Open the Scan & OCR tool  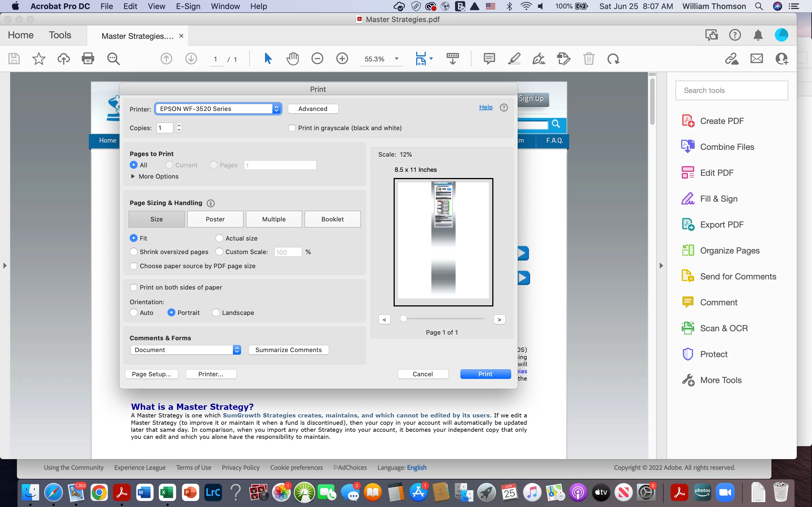click(723, 328)
